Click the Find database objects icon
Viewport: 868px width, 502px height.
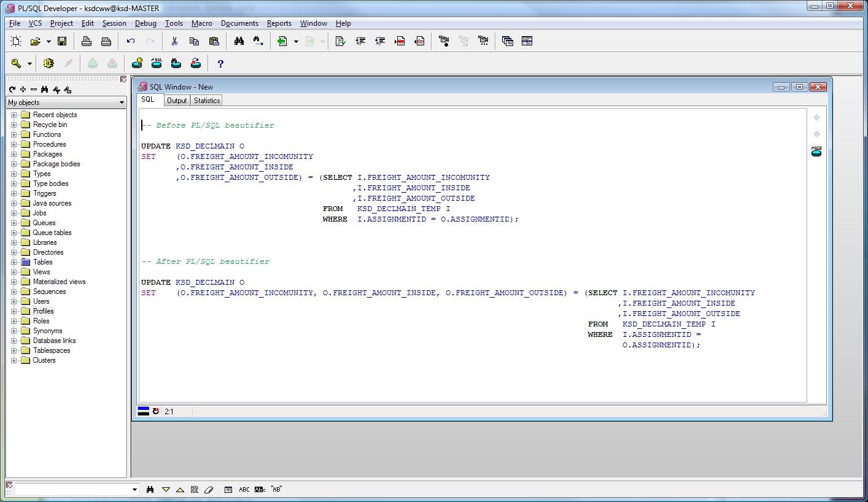point(176,63)
